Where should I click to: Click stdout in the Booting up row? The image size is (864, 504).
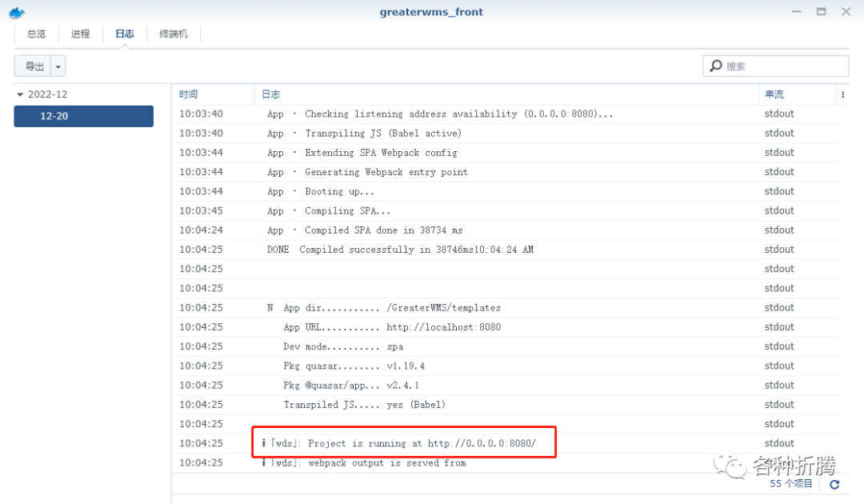point(779,191)
